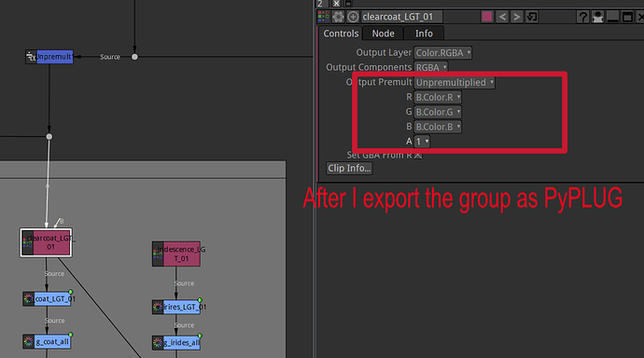Click the hide unmodified parameters icon
This screenshot has height=358, width=644.
tap(597, 17)
